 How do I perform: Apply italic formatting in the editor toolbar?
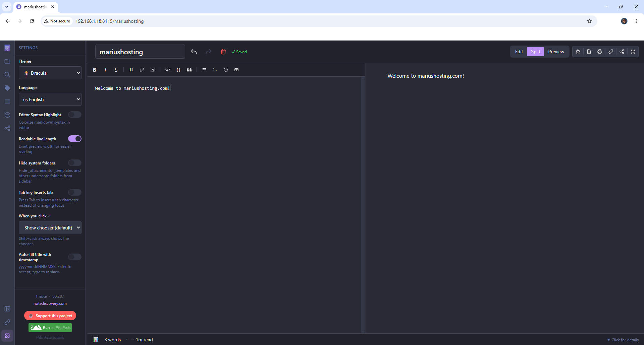pos(105,70)
